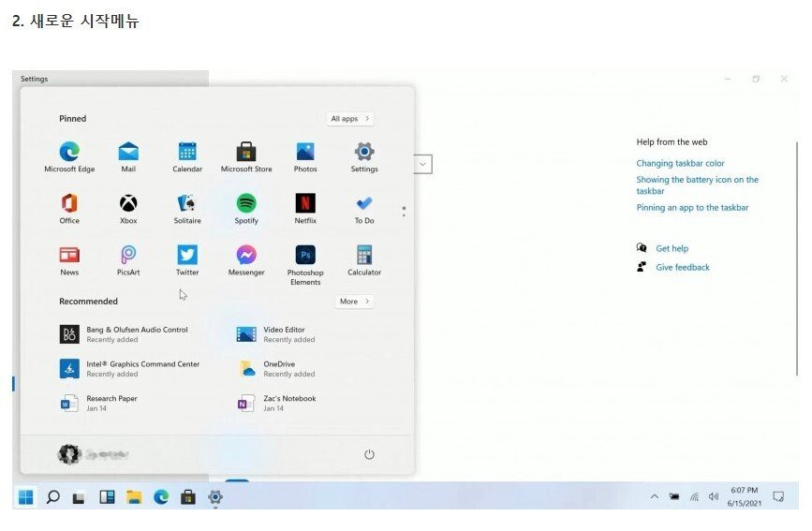Open the user account profile picture

(69, 454)
